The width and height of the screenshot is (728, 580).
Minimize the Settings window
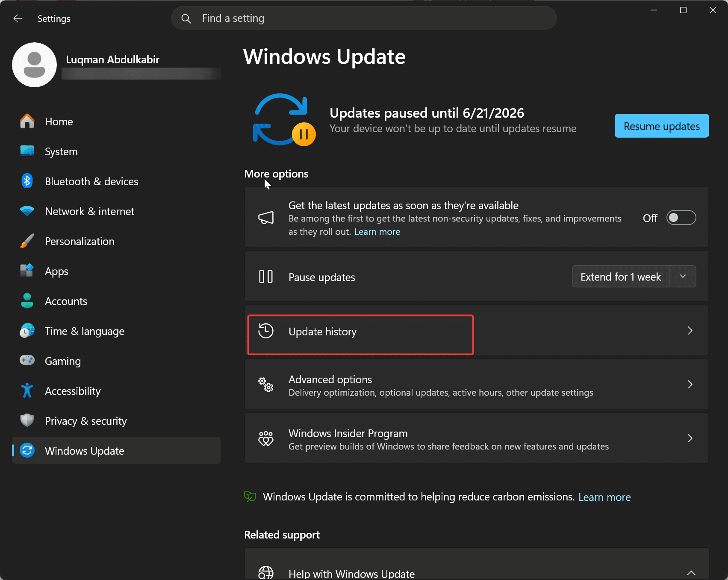654,10
